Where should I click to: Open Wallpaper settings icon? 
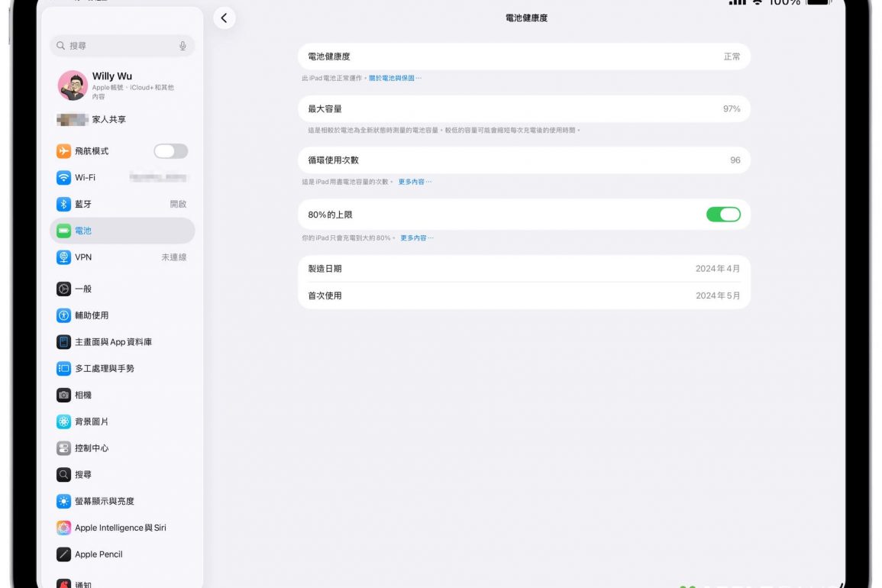64,422
